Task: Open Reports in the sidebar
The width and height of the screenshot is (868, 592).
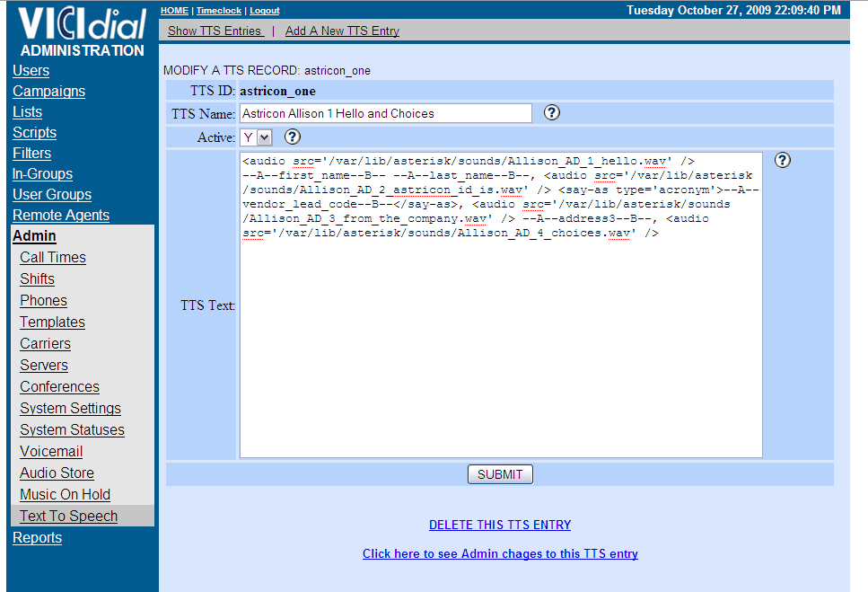Action: click(37, 538)
